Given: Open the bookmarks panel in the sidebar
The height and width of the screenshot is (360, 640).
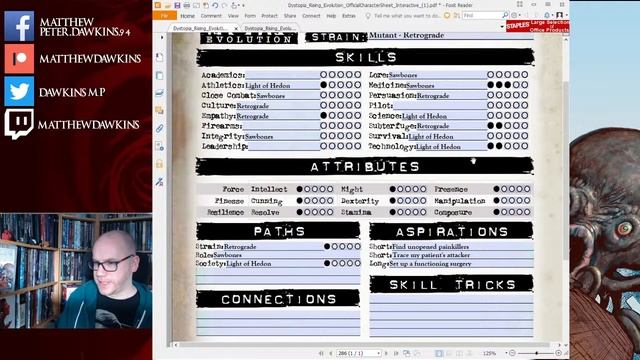Looking at the screenshot, I should pyautogui.click(x=160, y=58).
